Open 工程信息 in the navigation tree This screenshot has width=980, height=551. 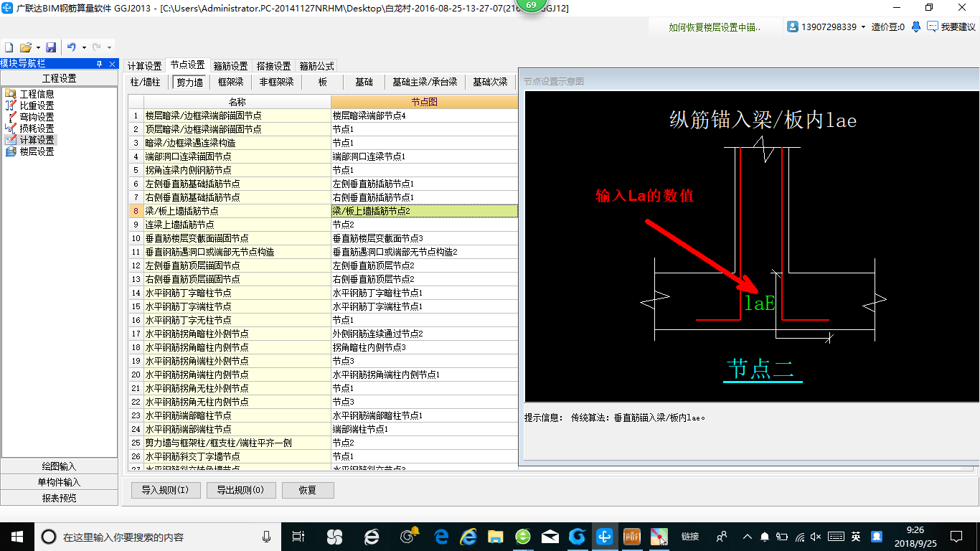click(37, 94)
